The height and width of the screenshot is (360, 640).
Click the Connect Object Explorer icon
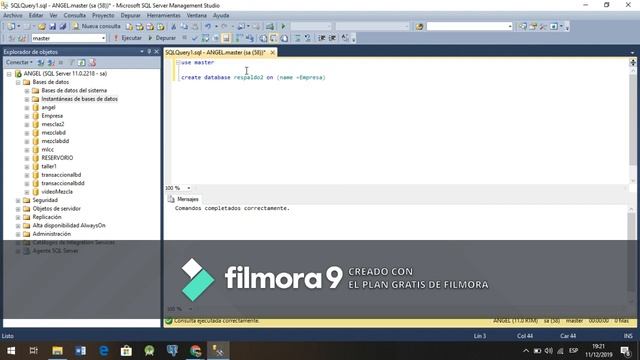point(40,62)
